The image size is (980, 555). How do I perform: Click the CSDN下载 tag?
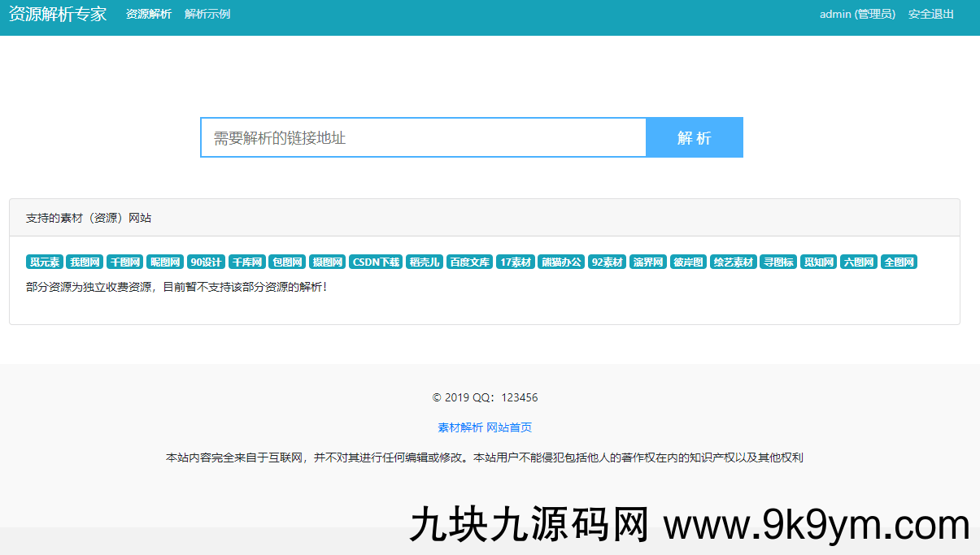coord(376,262)
